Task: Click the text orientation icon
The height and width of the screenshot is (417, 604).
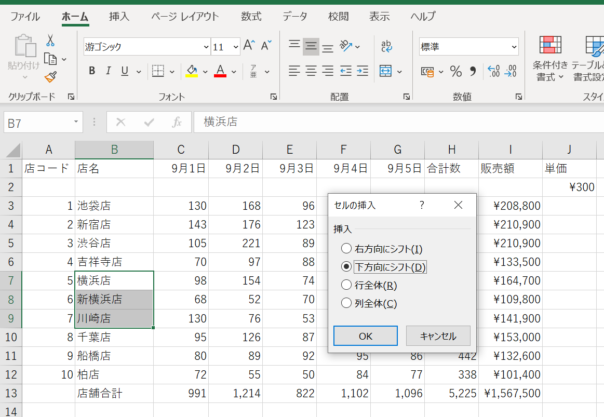Action: pos(346,46)
